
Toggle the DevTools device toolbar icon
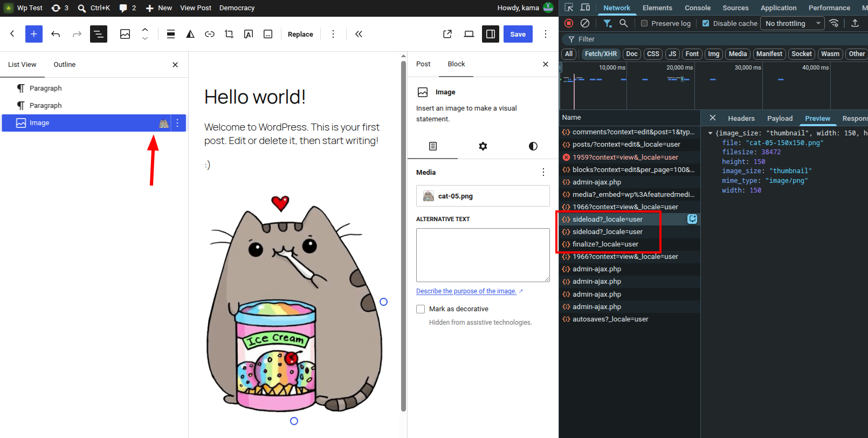[x=585, y=8]
